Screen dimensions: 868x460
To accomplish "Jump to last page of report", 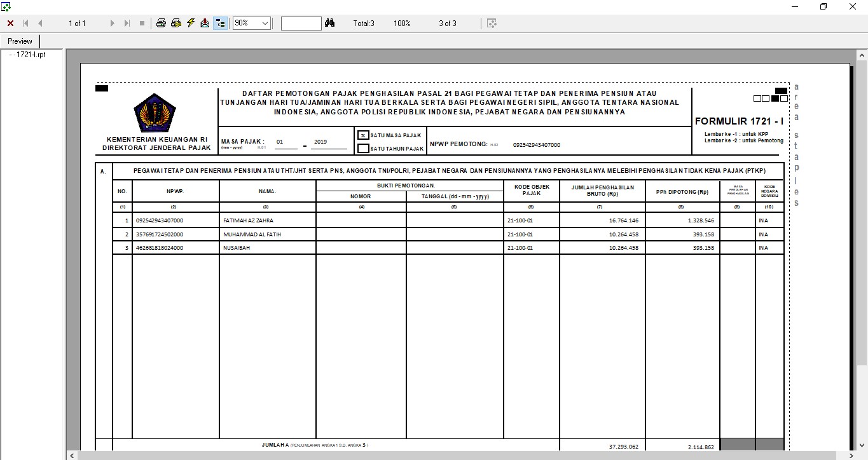I will point(127,24).
